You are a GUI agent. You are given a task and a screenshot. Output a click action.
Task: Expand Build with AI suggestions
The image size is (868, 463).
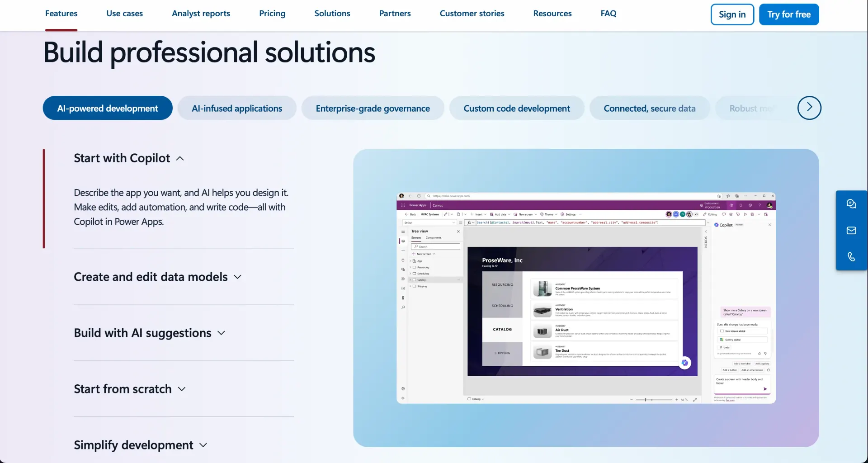pos(150,333)
